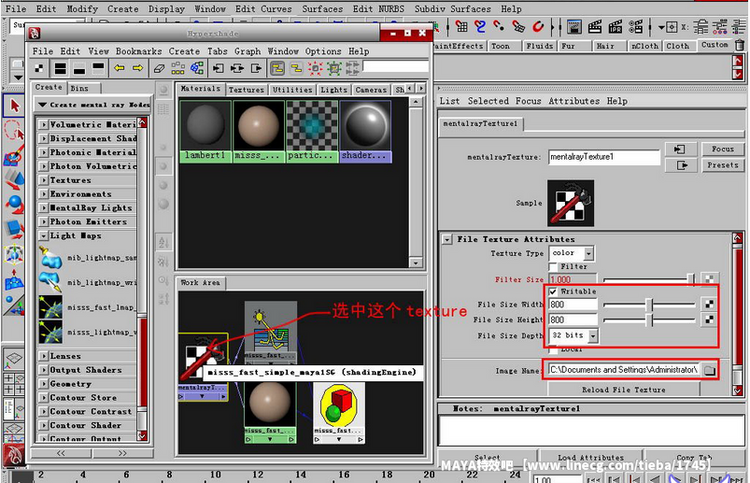This screenshot has width=750, height=483.
Task: Expand Displacement Shaders category
Action: pyautogui.click(x=44, y=138)
